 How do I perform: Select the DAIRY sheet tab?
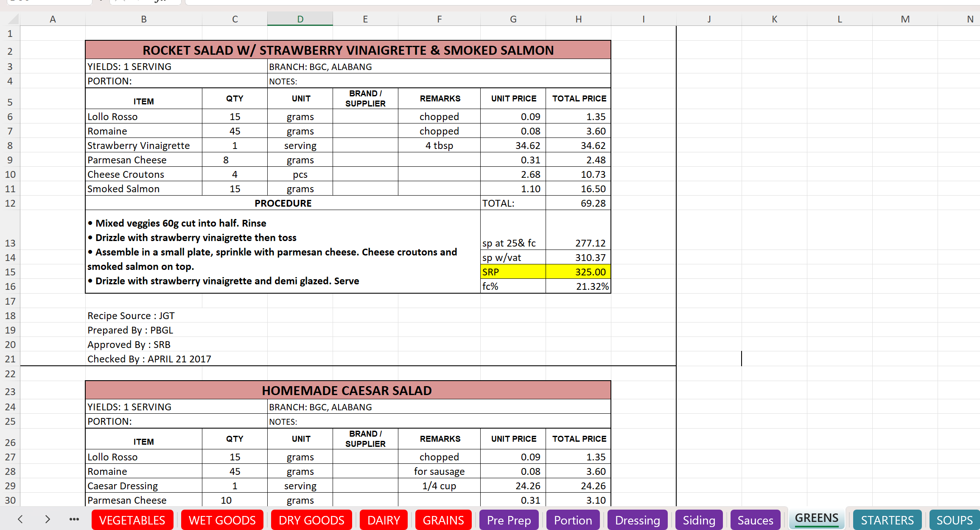point(384,520)
